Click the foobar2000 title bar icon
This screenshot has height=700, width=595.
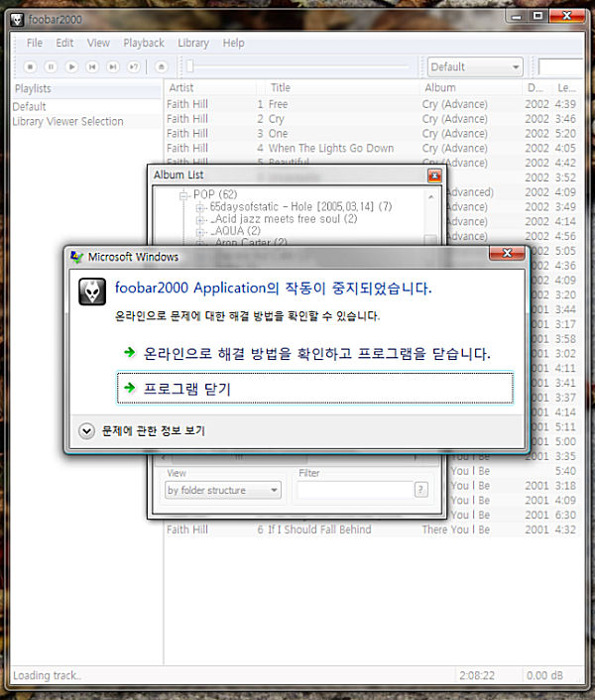coord(17,20)
